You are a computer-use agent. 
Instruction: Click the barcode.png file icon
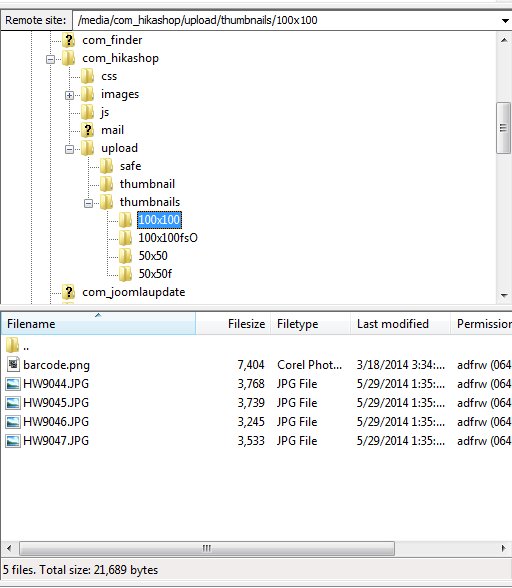[x=13, y=364]
